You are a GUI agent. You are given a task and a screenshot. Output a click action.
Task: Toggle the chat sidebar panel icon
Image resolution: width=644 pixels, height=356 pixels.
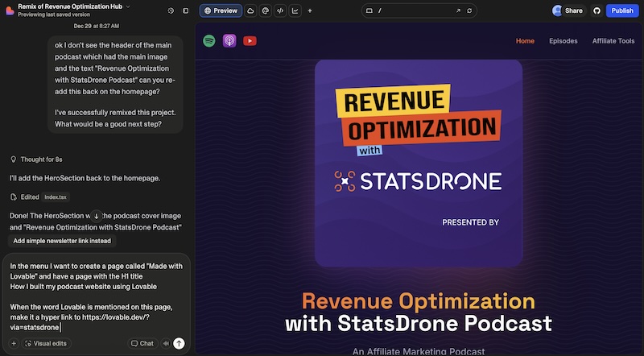tap(186, 10)
